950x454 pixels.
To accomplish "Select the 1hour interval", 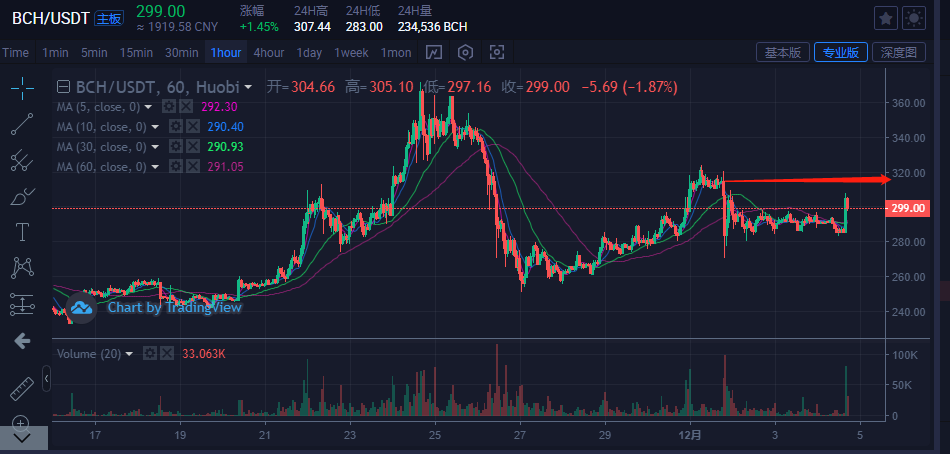I will click(225, 53).
